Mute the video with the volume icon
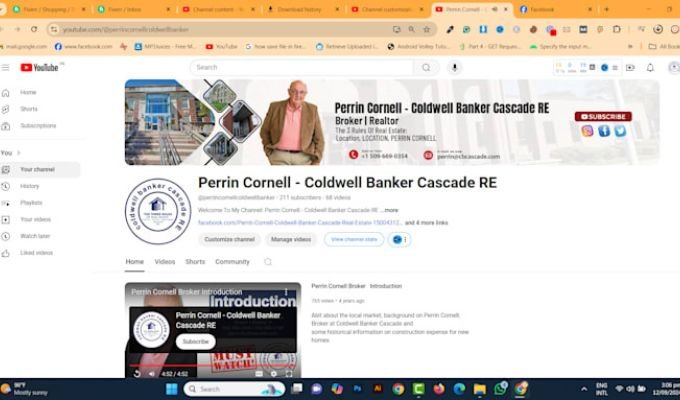 152,373
